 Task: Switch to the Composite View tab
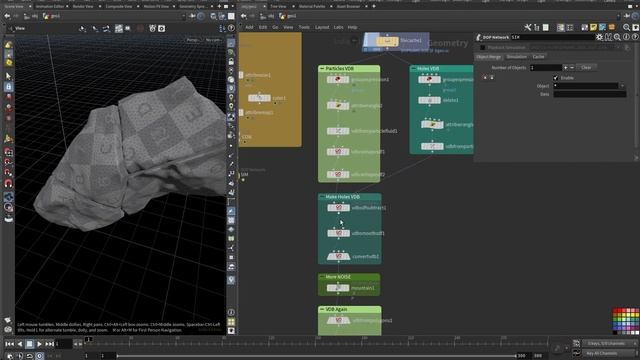(x=118, y=7)
